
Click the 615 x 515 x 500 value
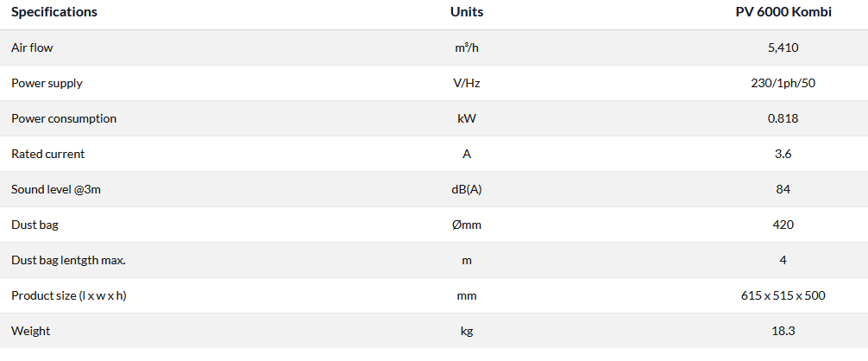pos(783,295)
